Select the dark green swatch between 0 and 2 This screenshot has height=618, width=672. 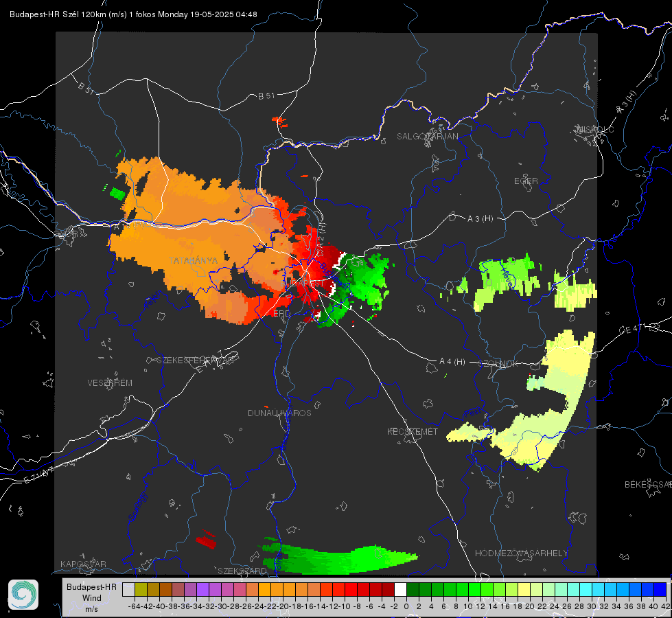click(x=413, y=590)
